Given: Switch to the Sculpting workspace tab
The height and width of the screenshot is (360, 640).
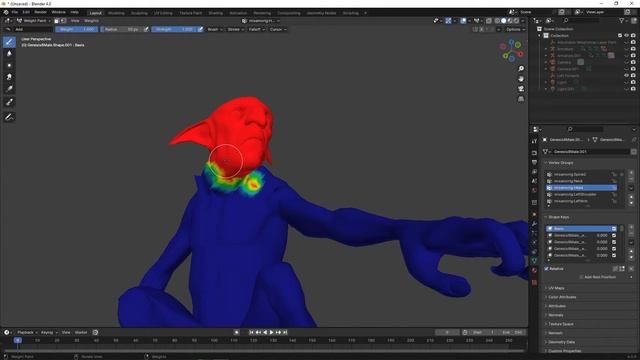Looking at the screenshot, I should tap(139, 13).
